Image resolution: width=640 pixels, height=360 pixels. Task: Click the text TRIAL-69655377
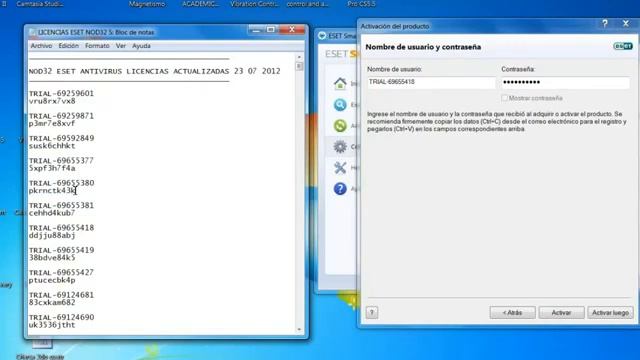61,161
